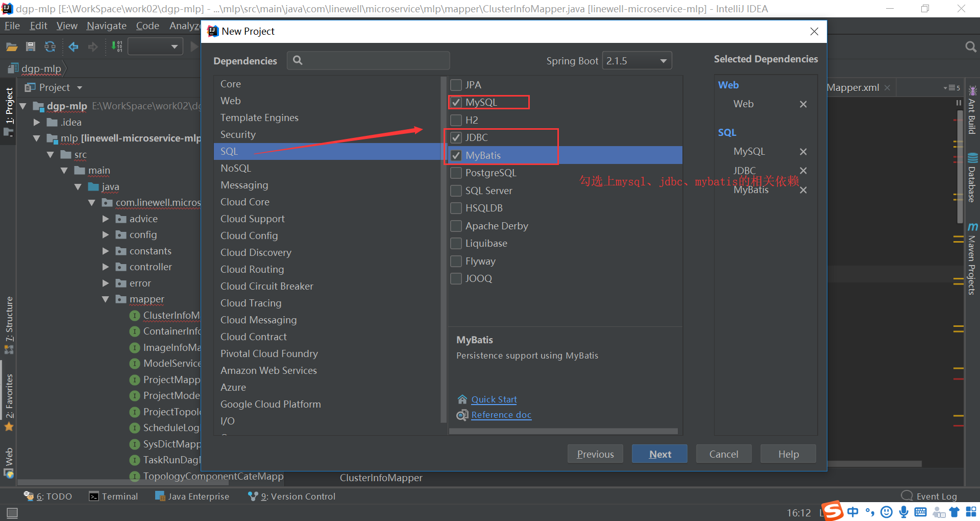Collapse the dgp-mlp root folder
Viewport: 980px width, 521px height.
[23, 106]
